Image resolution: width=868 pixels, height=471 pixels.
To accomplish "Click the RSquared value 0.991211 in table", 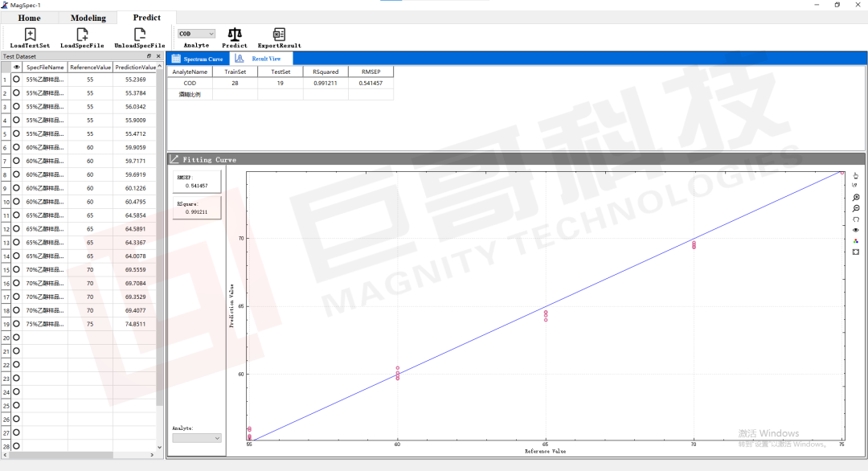I will 325,83.
